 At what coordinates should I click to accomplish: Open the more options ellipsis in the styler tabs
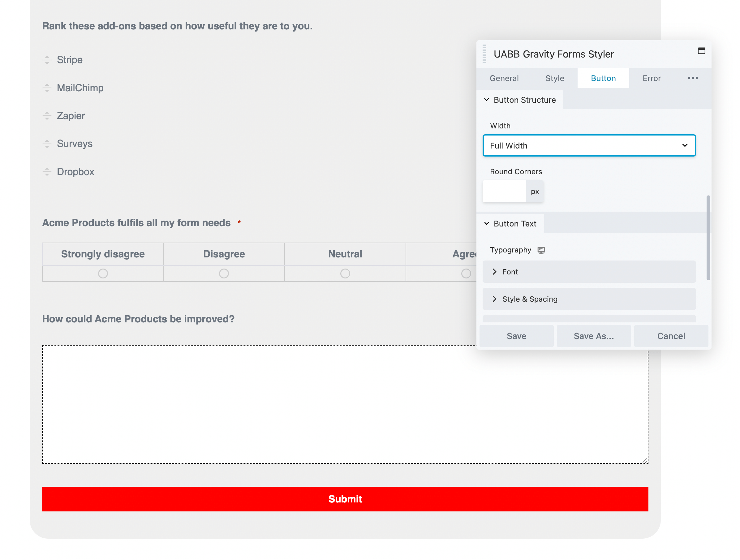[x=692, y=78]
